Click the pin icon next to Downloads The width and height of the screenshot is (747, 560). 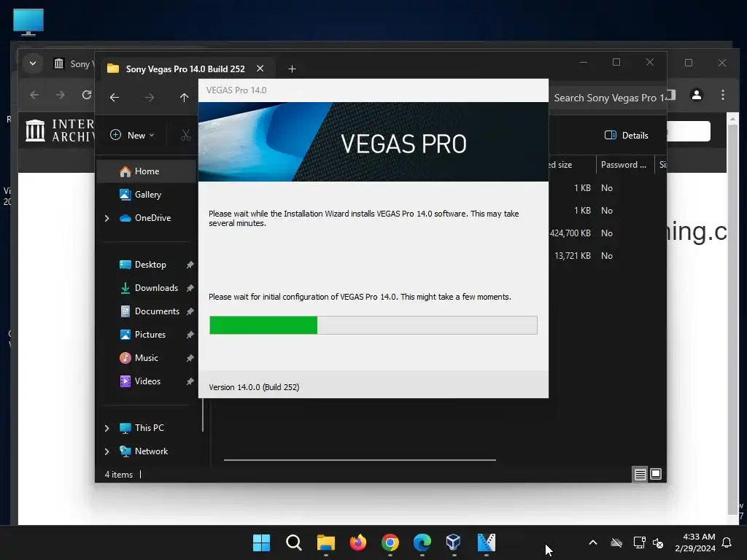(x=190, y=288)
